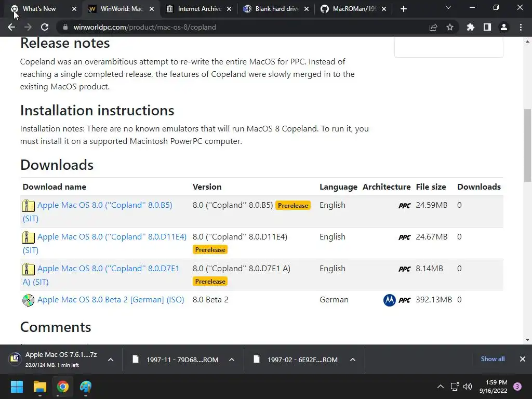Close the downloads bar

coord(523,359)
